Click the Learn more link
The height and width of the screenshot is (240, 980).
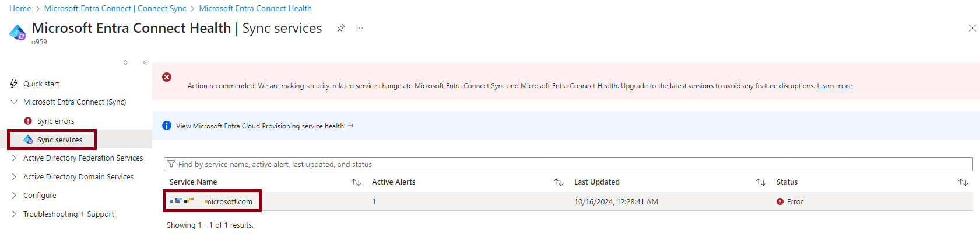[x=834, y=86]
